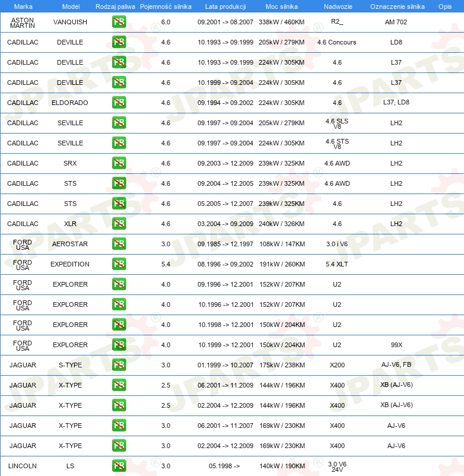Select the 3.0 V6 24V body cell
The width and height of the screenshot is (464, 476).
[x=337, y=467]
